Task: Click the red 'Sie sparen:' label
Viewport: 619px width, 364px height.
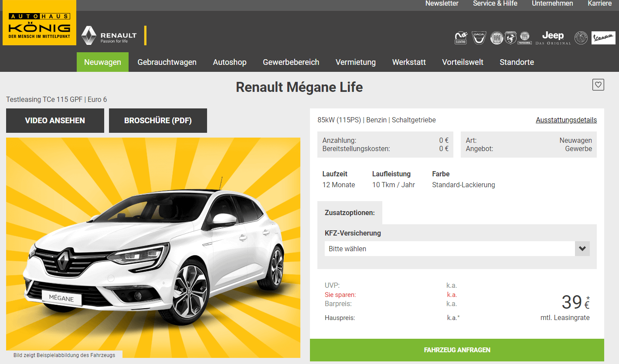Action: (340, 295)
